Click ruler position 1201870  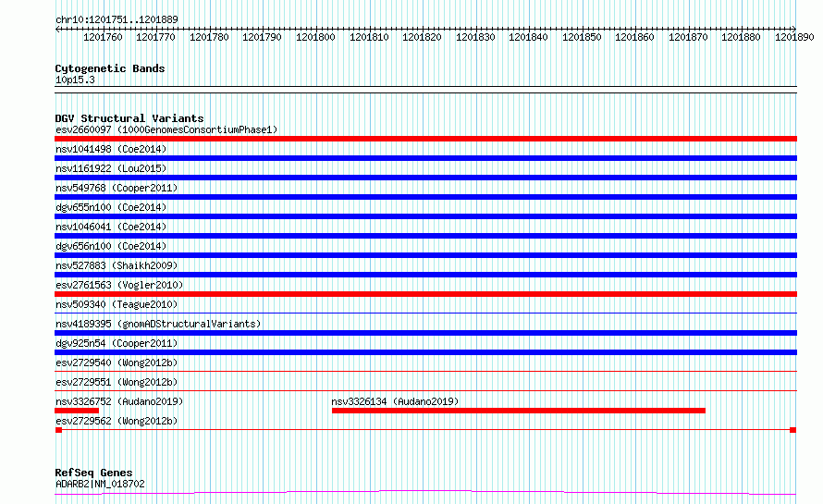(x=688, y=37)
